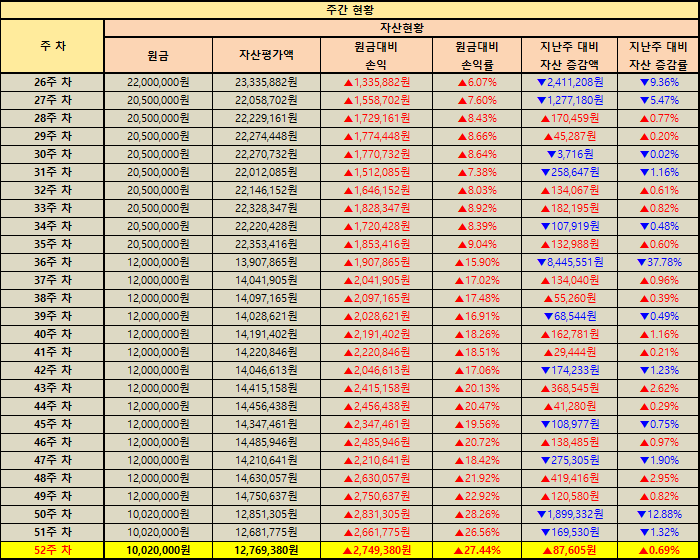The width and height of the screenshot is (700, 560).
Task: Click the 자산평가액 column header
Action: tap(266, 55)
